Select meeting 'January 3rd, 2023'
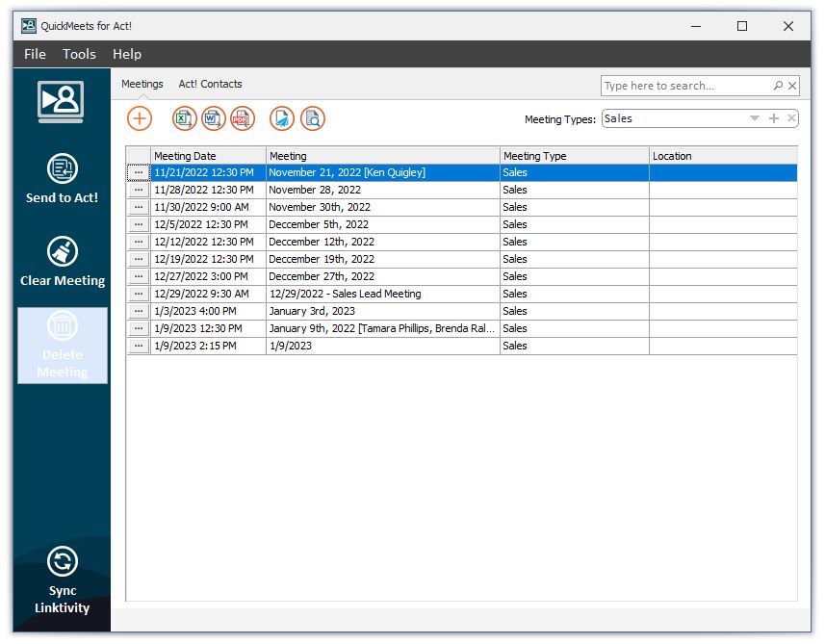Image resolution: width=825 pixels, height=644 pixels. 383,312
